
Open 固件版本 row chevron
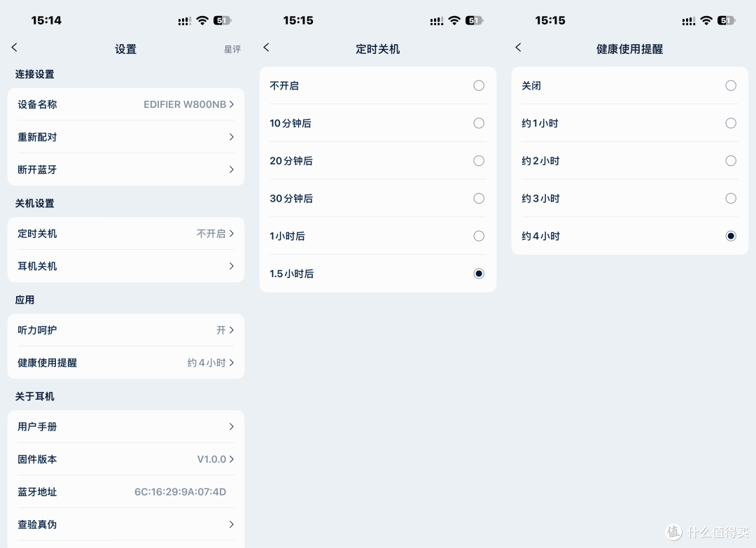click(232, 459)
